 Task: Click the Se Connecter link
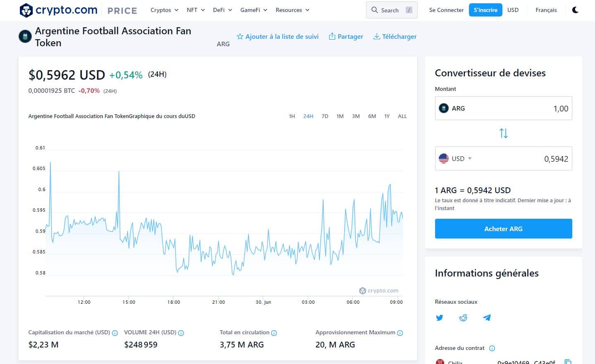[x=446, y=10]
